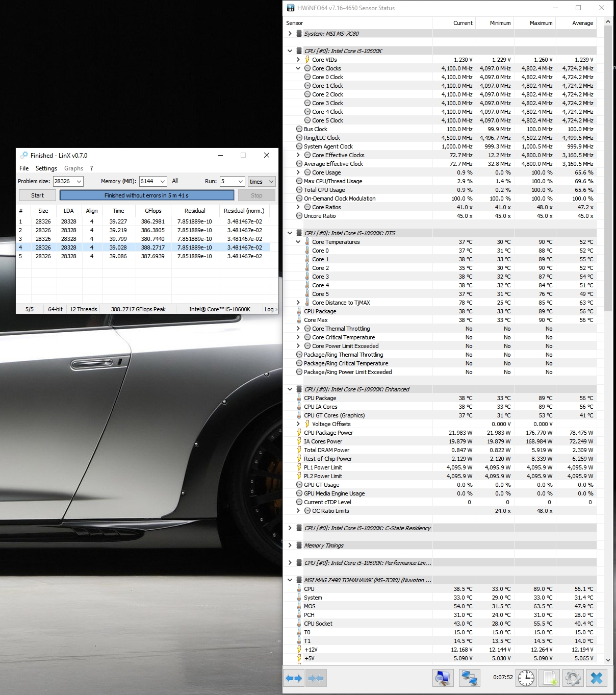The image size is (616, 695).
Task: Click the CPU Package Power lightning icon
Action: point(299,433)
